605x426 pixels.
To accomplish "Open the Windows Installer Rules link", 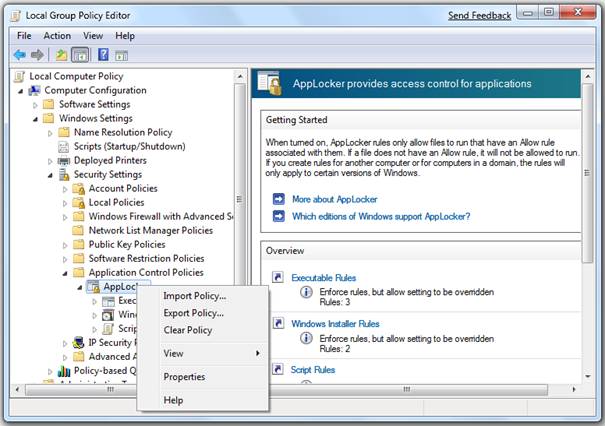I will click(335, 323).
